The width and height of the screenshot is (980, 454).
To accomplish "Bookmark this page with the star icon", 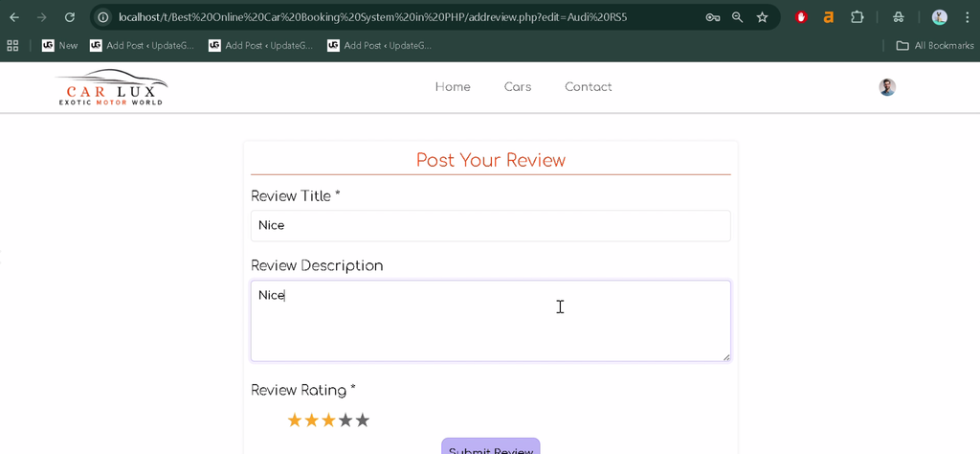I will [x=762, y=17].
